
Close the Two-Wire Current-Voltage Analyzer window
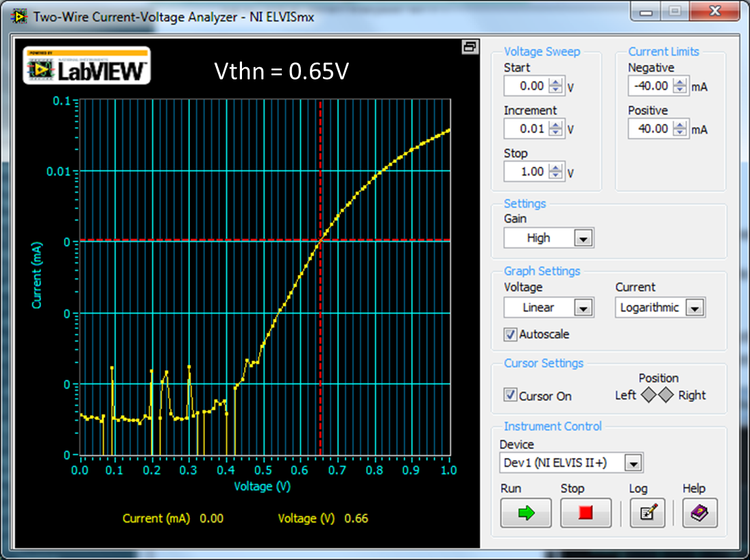[715, 11]
